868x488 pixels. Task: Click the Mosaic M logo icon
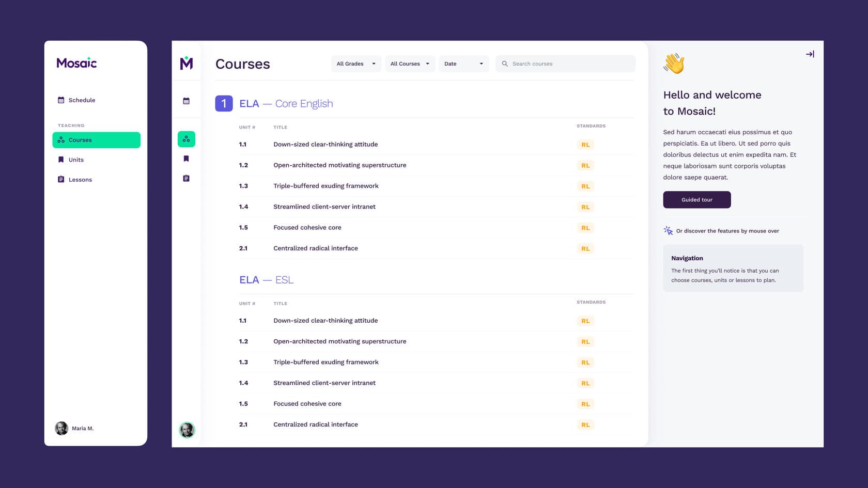click(186, 63)
